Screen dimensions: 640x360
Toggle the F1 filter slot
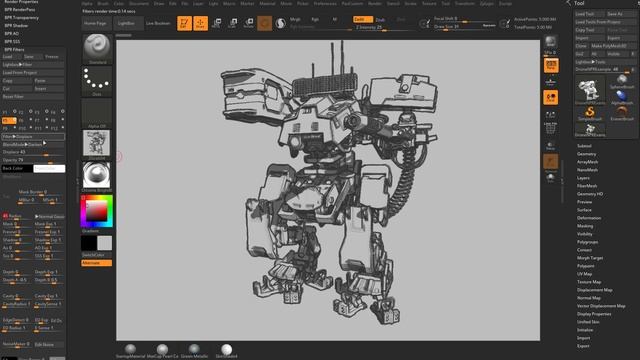click(9, 112)
